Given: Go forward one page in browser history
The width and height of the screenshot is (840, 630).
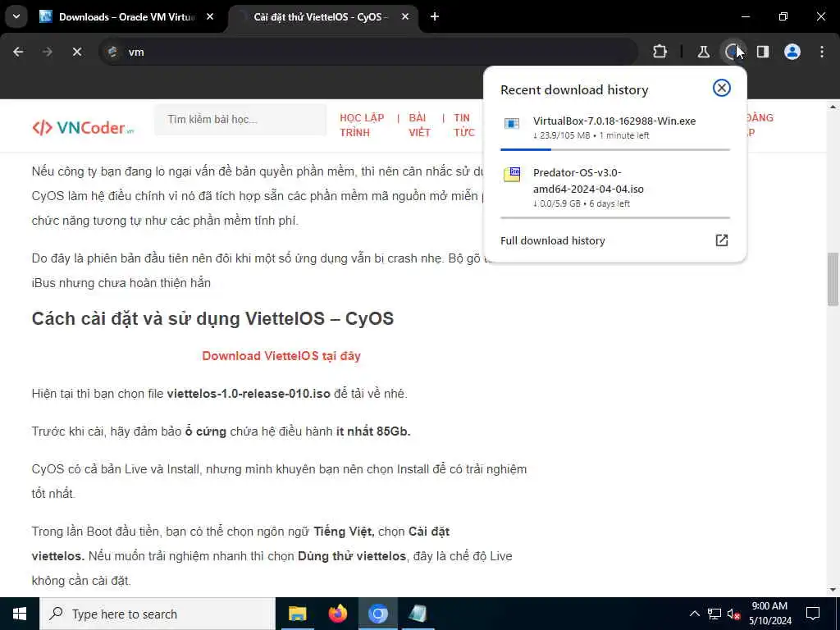Looking at the screenshot, I should [x=48, y=52].
